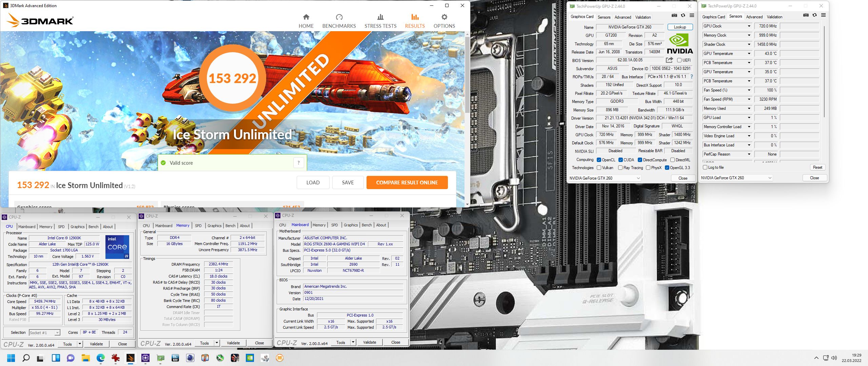Viewport: 868px width, 366px height.
Task: Open SPD tab in CPU-Z Memory window
Action: (198, 226)
